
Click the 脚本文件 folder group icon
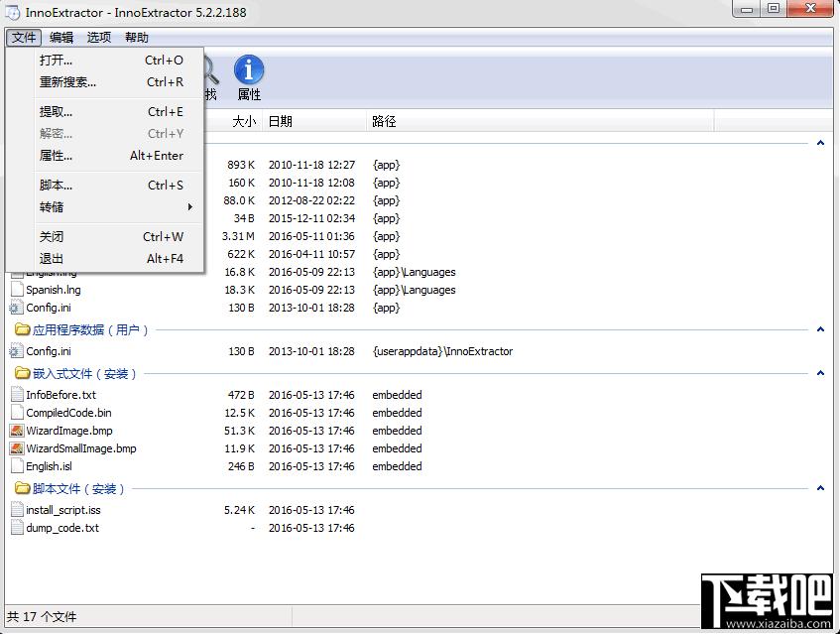click(22, 489)
